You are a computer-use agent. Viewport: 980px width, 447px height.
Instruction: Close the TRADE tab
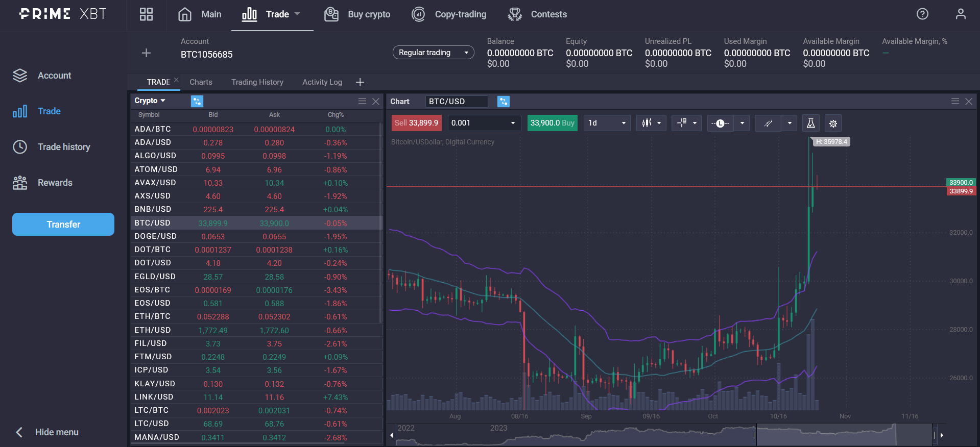[176, 80]
